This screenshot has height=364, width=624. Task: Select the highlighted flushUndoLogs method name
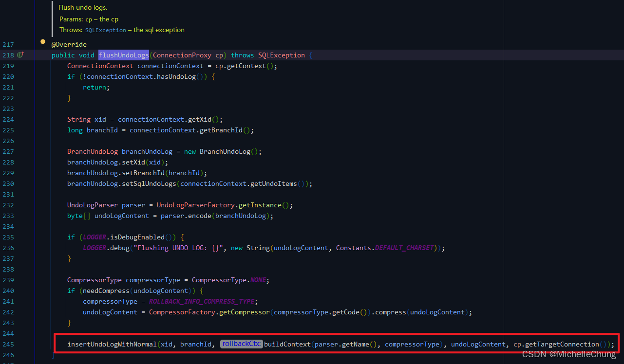[124, 55]
